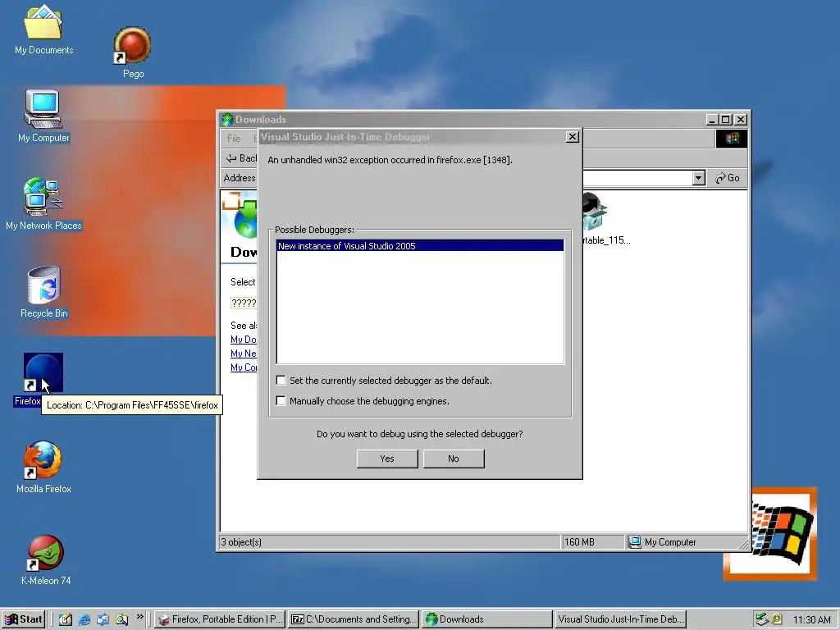Screen dimensions: 840x630
Task: Minimize the Downloads window
Action: [x=712, y=120]
